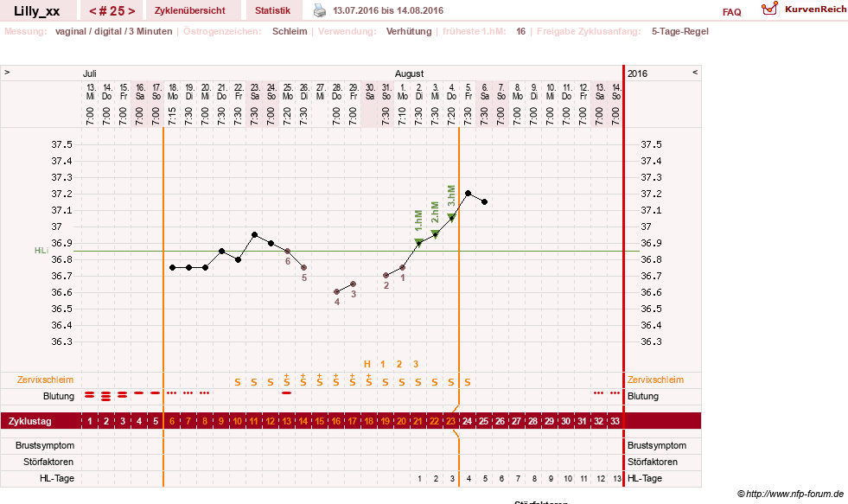
Task: Click the left '>' arrow beside Juli
Action: tap(7, 72)
